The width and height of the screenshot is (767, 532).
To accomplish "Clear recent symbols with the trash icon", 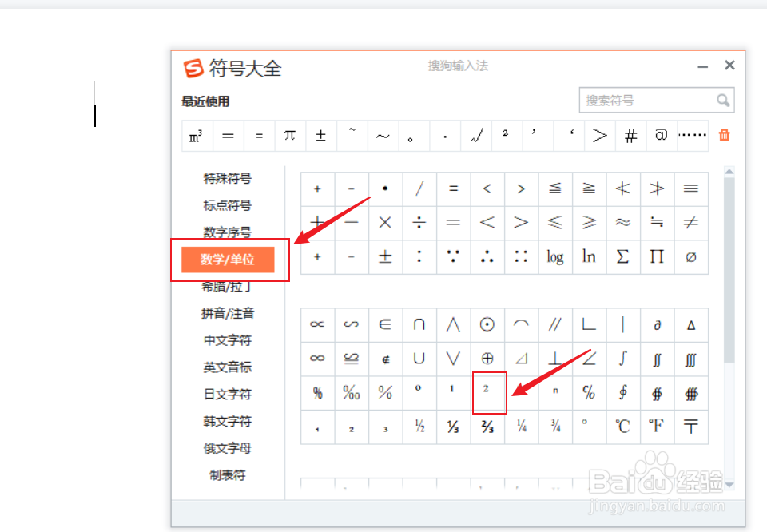I will (x=724, y=136).
